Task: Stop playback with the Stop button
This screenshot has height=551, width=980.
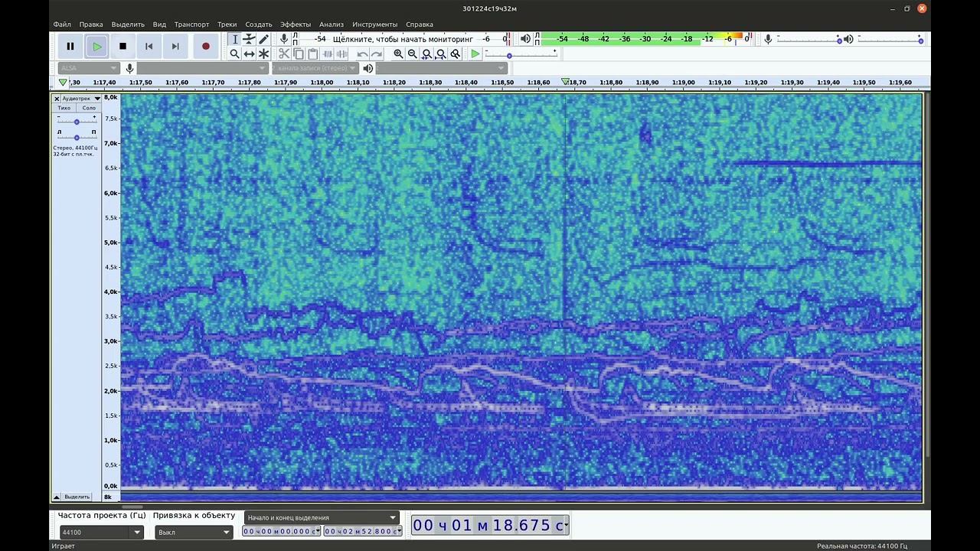Action: (x=122, y=47)
